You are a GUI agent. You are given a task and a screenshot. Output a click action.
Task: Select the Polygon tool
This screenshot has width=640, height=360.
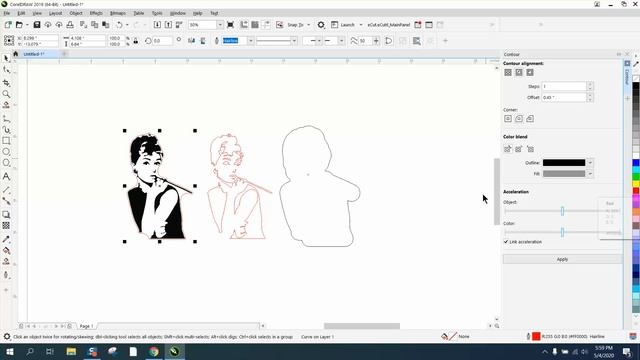pos(6,163)
